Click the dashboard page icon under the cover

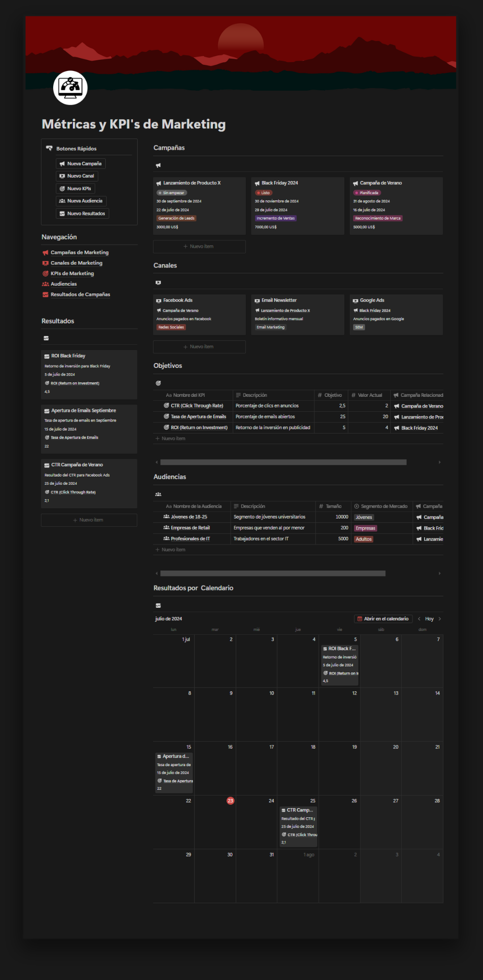point(70,88)
